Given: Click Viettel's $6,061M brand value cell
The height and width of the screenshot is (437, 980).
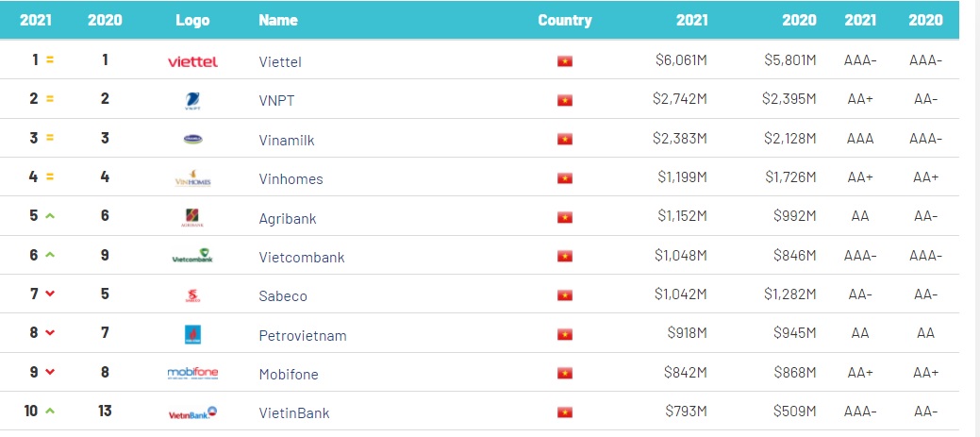Looking at the screenshot, I should 681,60.
